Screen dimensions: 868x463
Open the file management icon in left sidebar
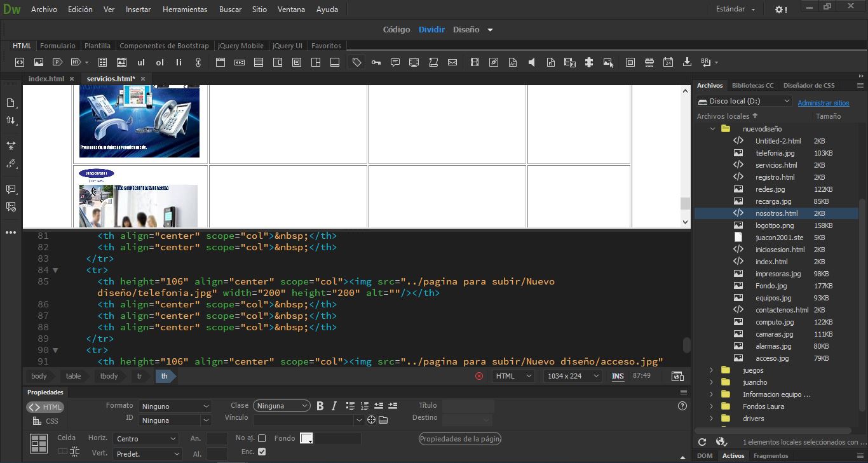[x=11, y=120]
